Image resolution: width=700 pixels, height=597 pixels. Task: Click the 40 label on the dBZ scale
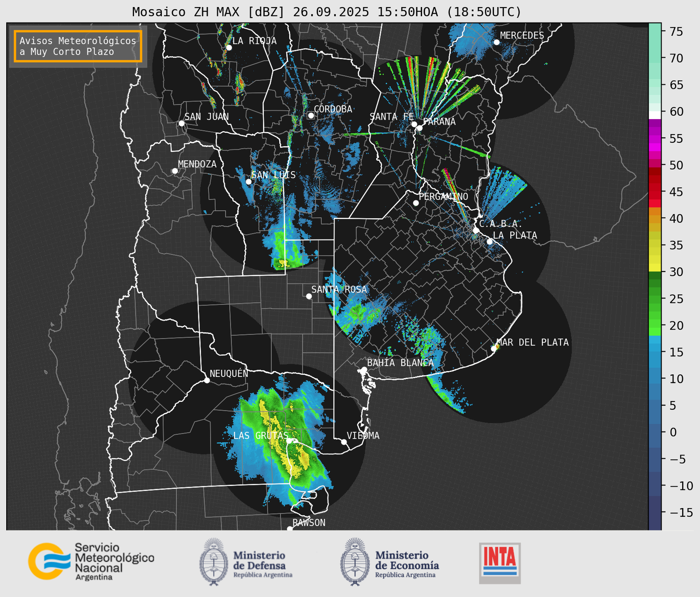click(676, 218)
